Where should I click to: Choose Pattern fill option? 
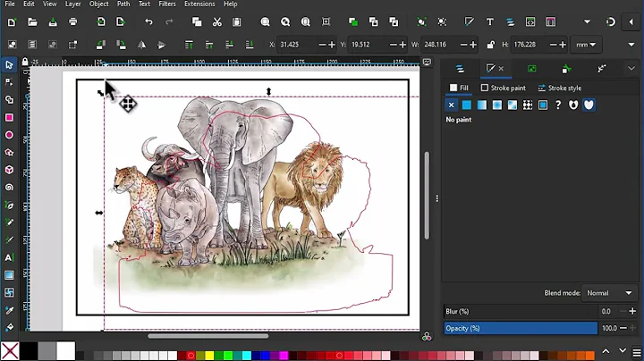pyautogui.click(x=528, y=105)
